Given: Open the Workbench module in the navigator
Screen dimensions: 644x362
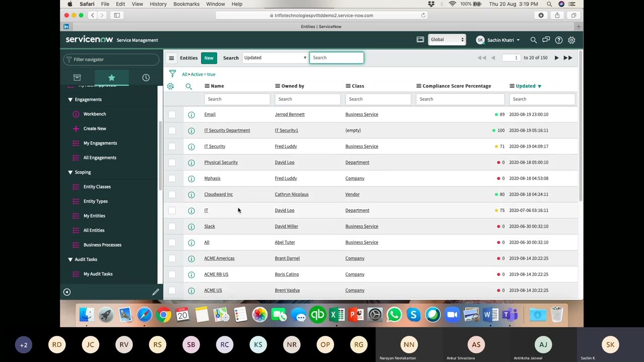Looking at the screenshot, I should [95, 114].
